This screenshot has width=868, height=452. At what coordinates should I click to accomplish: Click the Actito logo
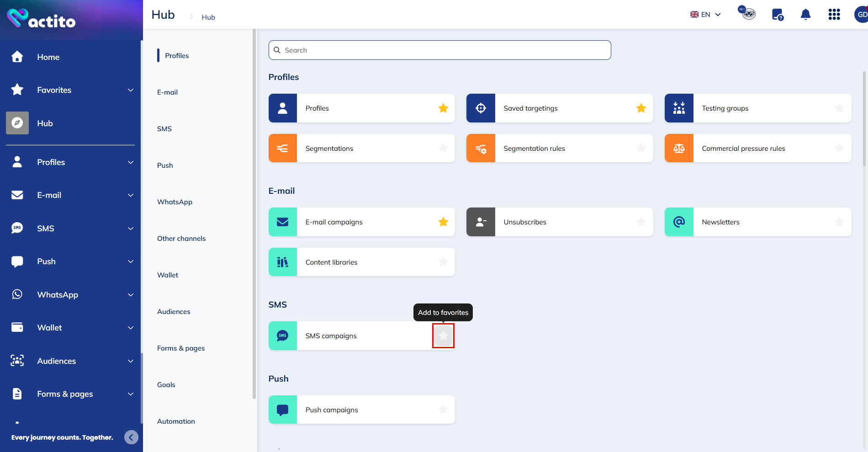41,19
